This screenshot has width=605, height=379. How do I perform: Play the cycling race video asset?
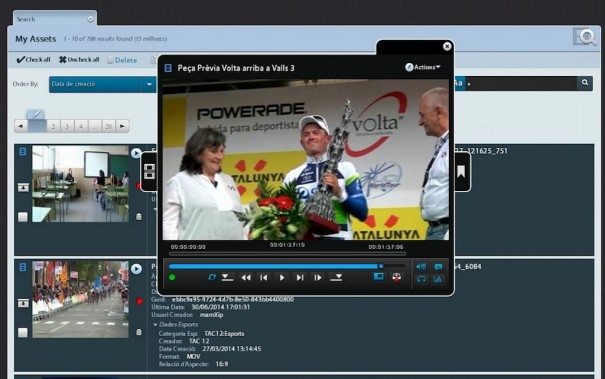(x=136, y=269)
